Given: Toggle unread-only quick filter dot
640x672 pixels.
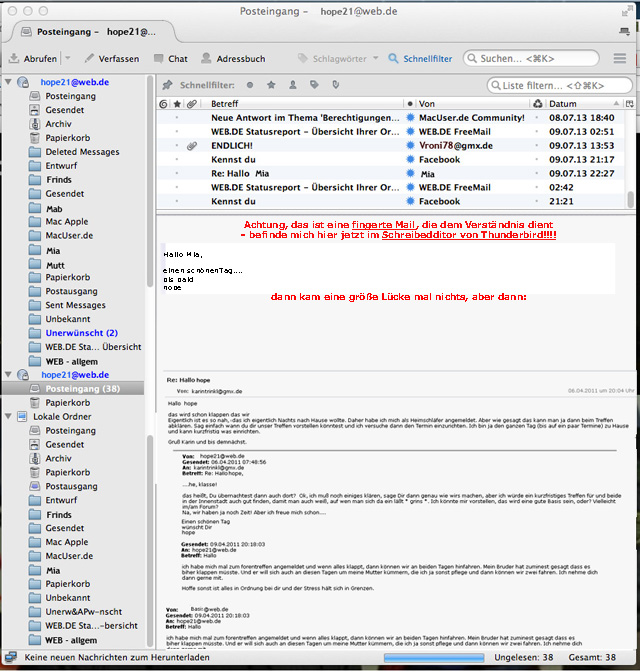Looking at the screenshot, I should click(250, 85).
